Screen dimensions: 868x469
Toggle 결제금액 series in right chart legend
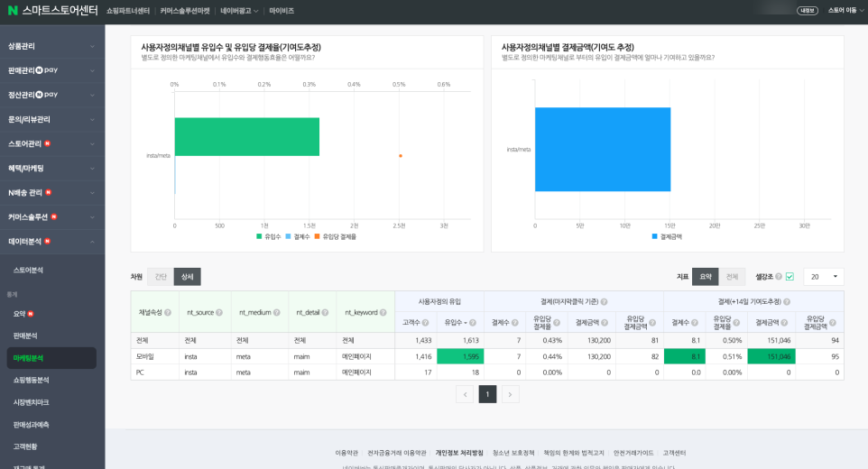click(667, 236)
